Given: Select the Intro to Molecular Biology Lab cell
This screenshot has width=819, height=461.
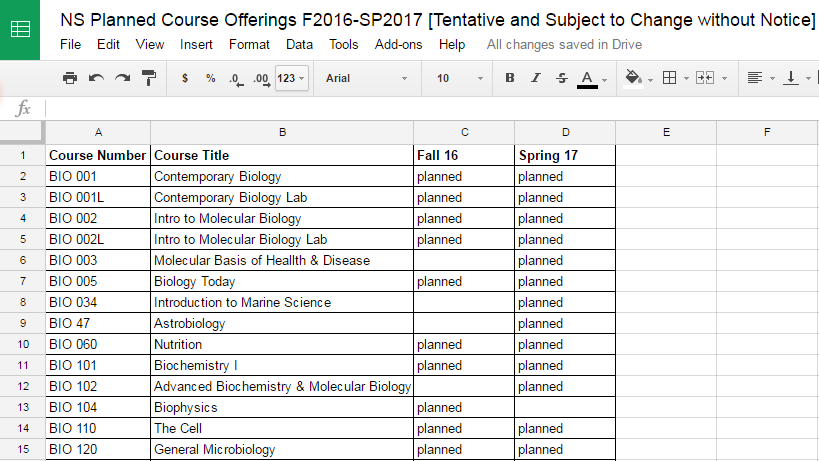Looking at the screenshot, I should [x=282, y=239].
